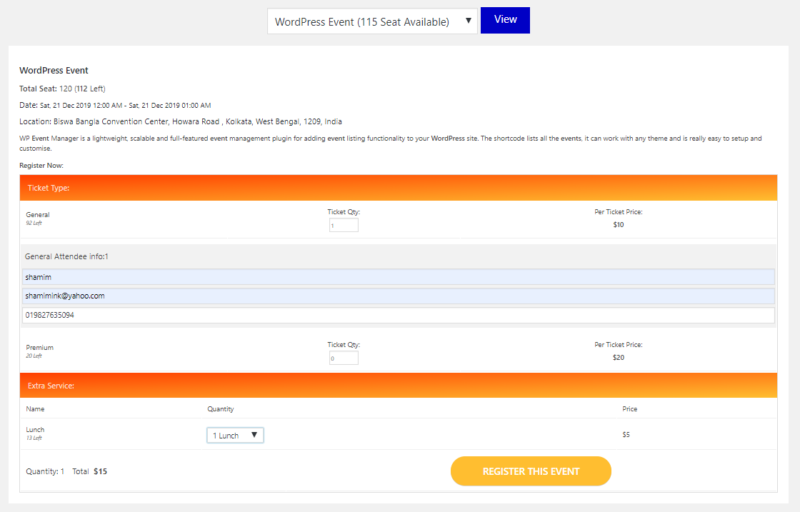
Task: Click the WordPress Event title text
Action: click(x=54, y=70)
